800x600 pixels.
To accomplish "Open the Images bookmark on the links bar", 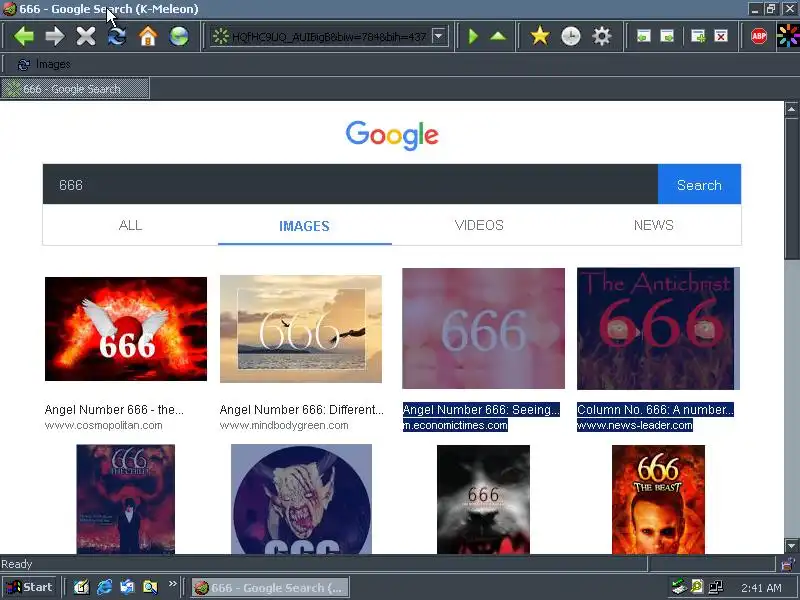I will pos(44,64).
